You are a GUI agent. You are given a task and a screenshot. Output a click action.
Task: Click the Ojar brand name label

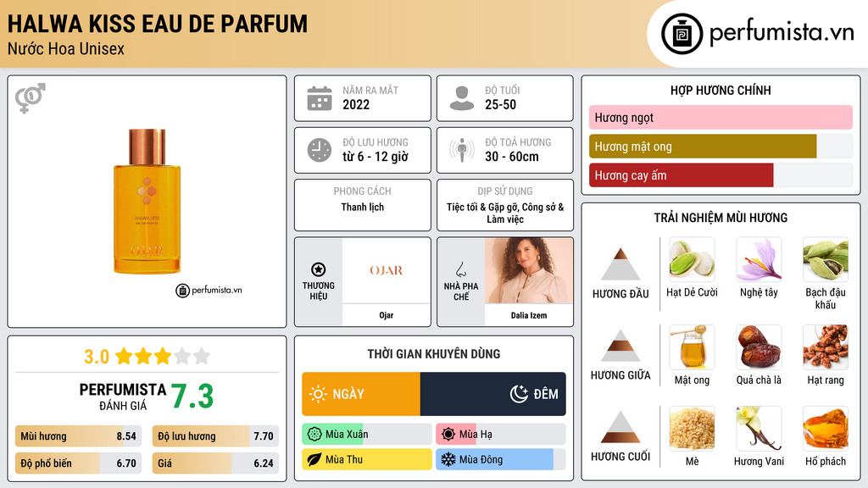(x=387, y=315)
